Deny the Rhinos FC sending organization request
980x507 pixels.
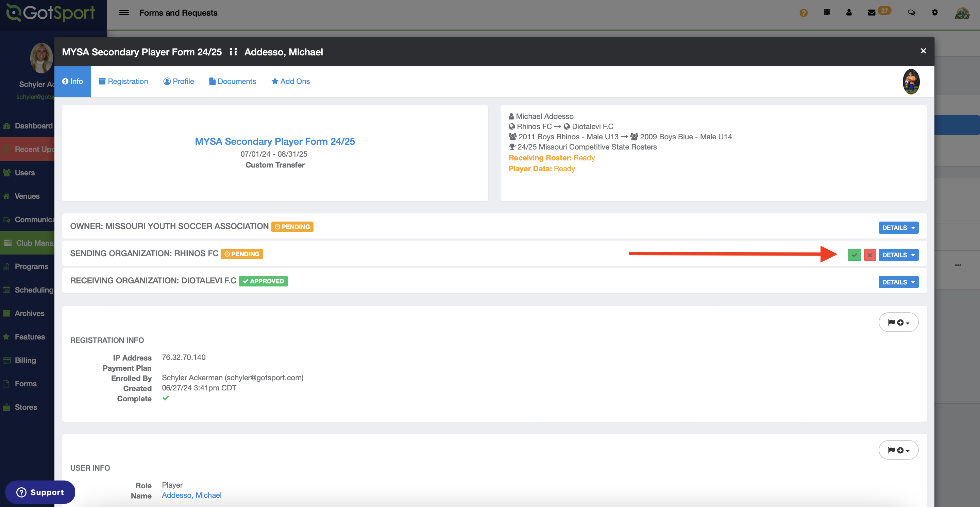click(870, 255)
